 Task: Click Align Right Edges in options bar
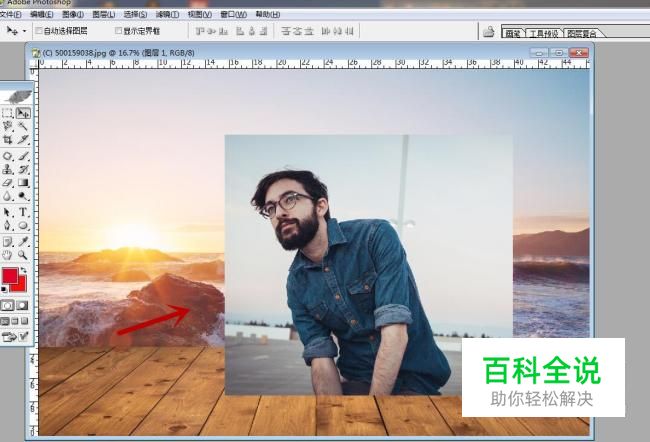pyautogui.click(x=263, y=31)
